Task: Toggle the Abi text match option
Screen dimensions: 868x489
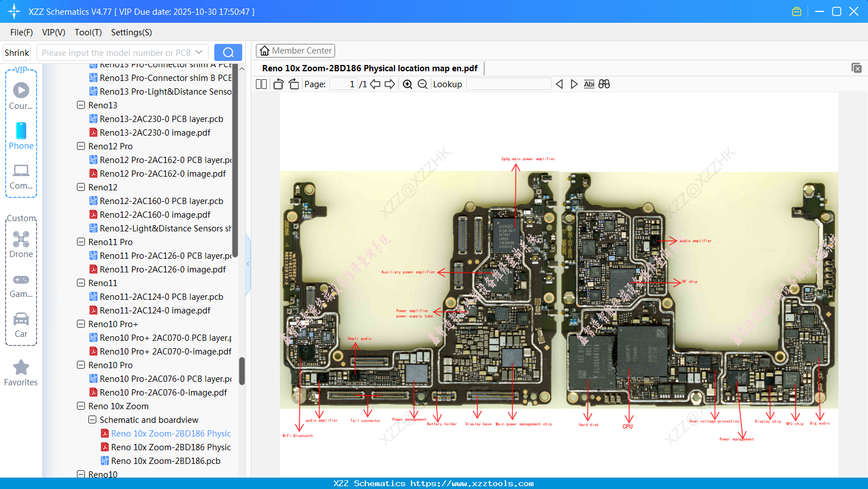Action: [589, 84]
